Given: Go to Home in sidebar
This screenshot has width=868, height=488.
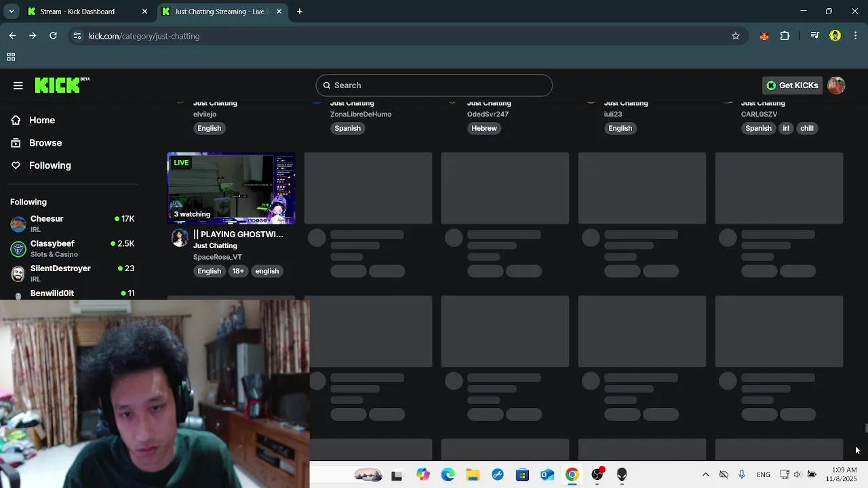Looking at the screenshot, I should coord(42,120).
